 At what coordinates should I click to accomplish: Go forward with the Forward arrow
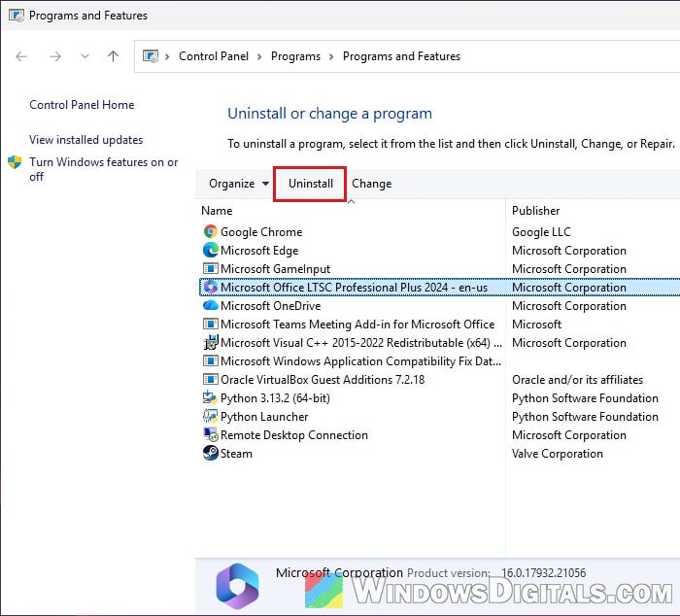[55, 56]
